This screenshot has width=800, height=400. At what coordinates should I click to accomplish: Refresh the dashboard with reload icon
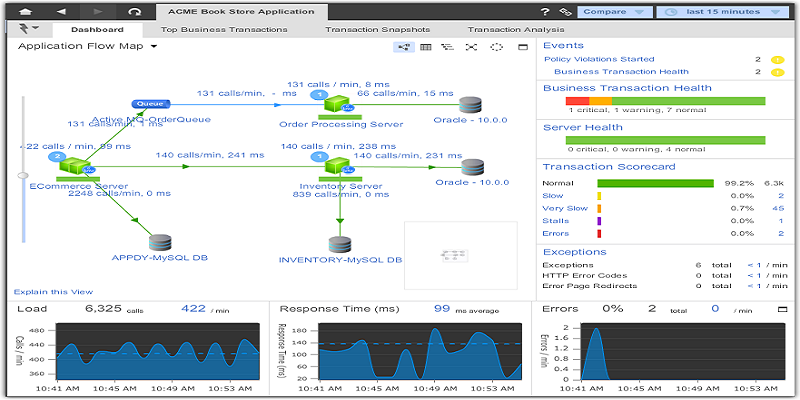coord(134,11)
